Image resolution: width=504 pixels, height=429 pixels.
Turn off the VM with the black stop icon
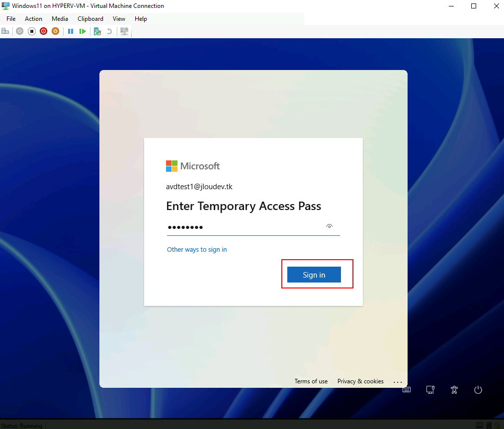(31, 31)
